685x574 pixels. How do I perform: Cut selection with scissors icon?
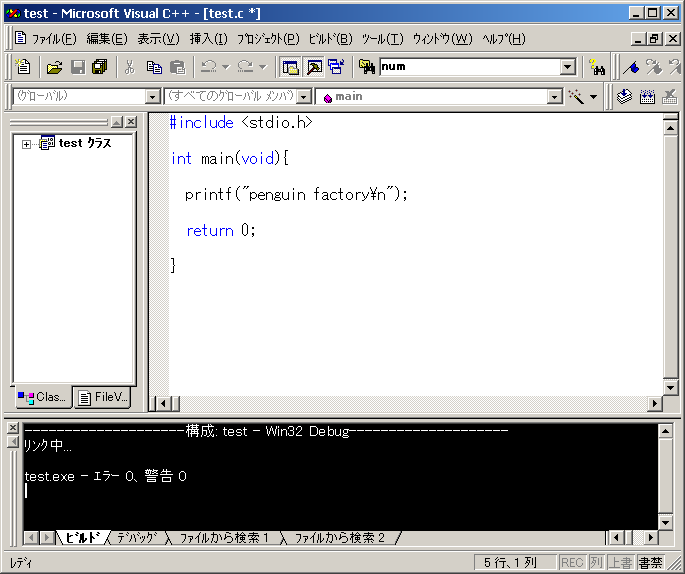click(x=130, y=67)
